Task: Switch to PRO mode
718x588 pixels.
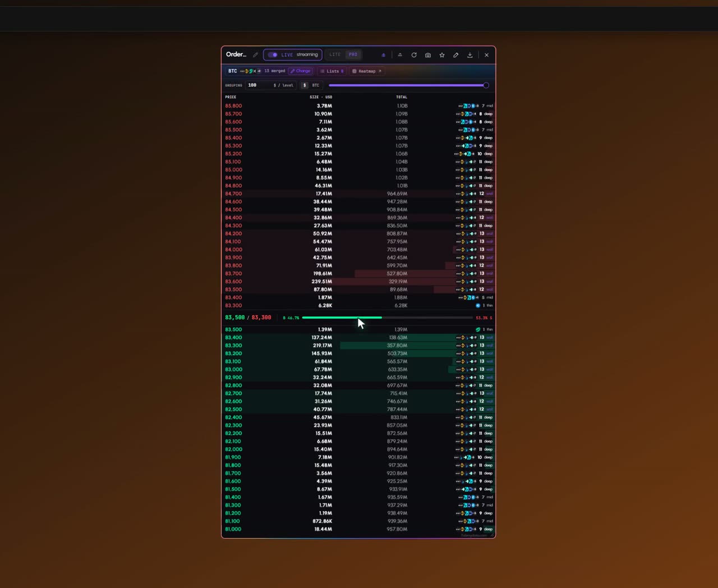Action: tap(353, 54)
